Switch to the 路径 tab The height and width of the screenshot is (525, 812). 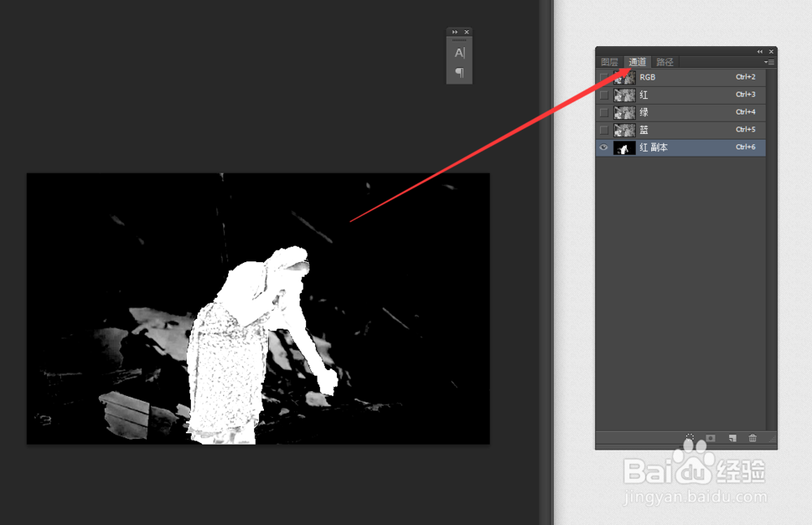[x=665, y=62]
